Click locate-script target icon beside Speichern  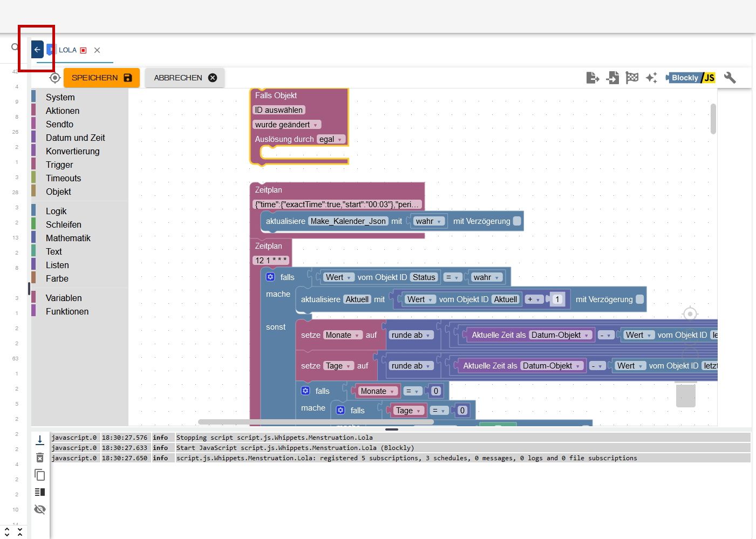click(55, 78)
